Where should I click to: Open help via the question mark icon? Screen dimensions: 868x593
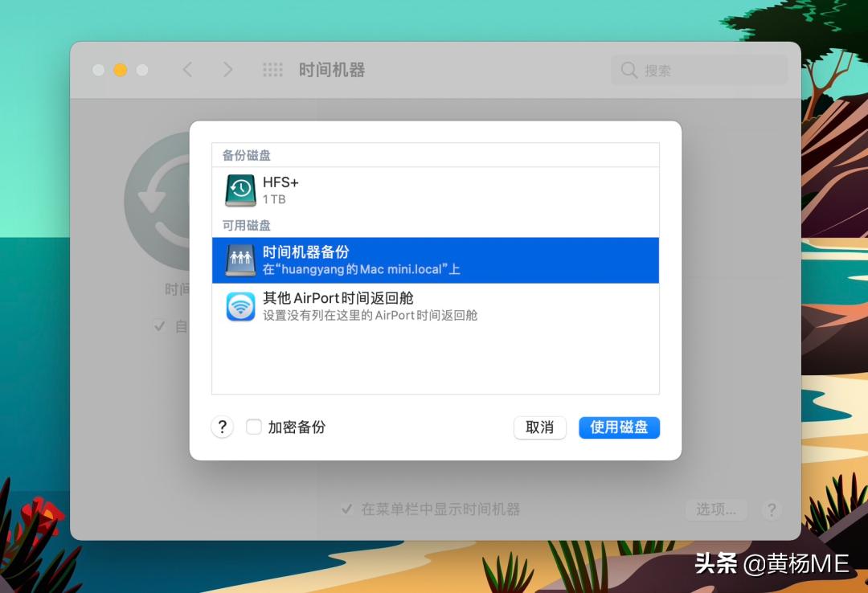coord(222,427)
